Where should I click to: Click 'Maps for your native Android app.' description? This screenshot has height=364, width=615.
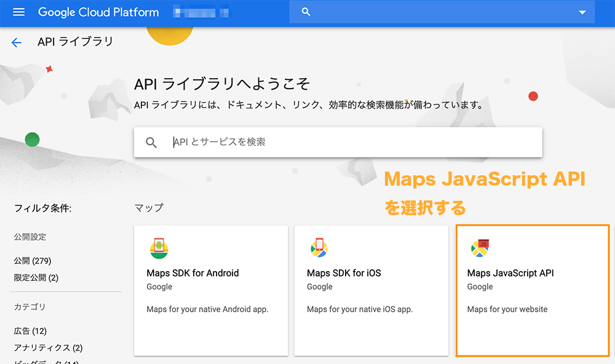207,309
